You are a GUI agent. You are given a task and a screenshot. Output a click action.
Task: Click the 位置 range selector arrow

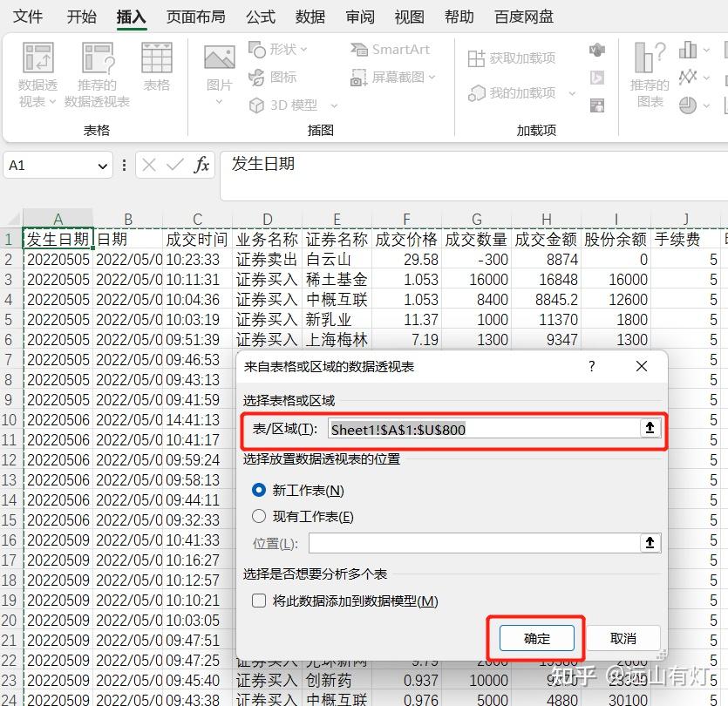[650, 542]
